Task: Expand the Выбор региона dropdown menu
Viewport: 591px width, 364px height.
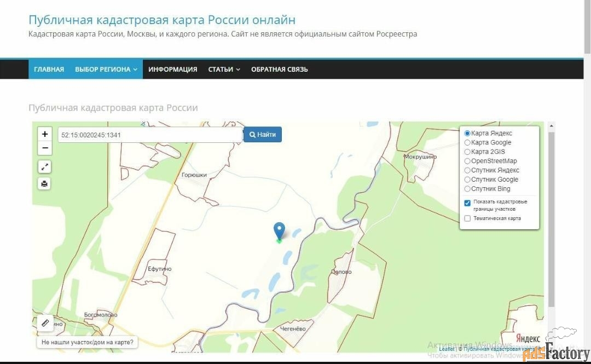Action: coord(106,70)
